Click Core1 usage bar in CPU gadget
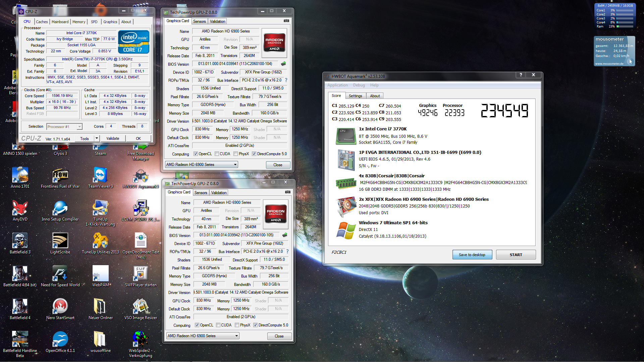 point(625,10)
